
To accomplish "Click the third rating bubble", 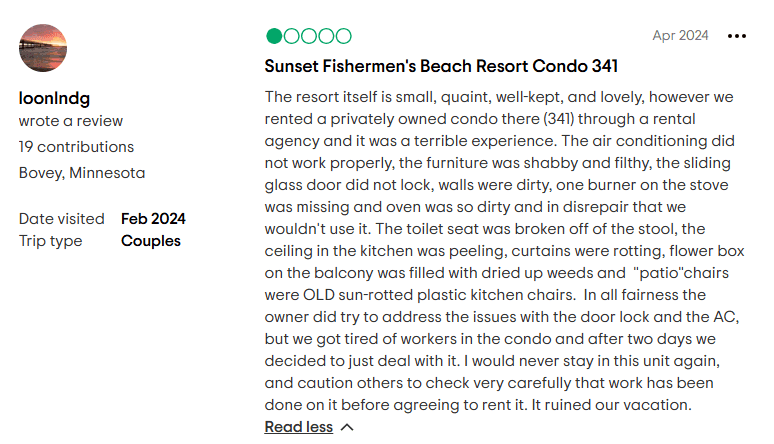I will point(309,37).
